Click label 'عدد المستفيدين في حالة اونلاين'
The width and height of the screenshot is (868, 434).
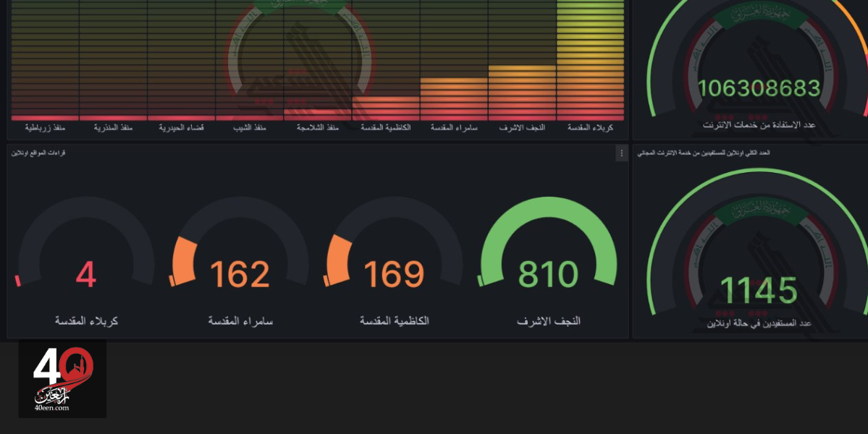tap(759, 323)
